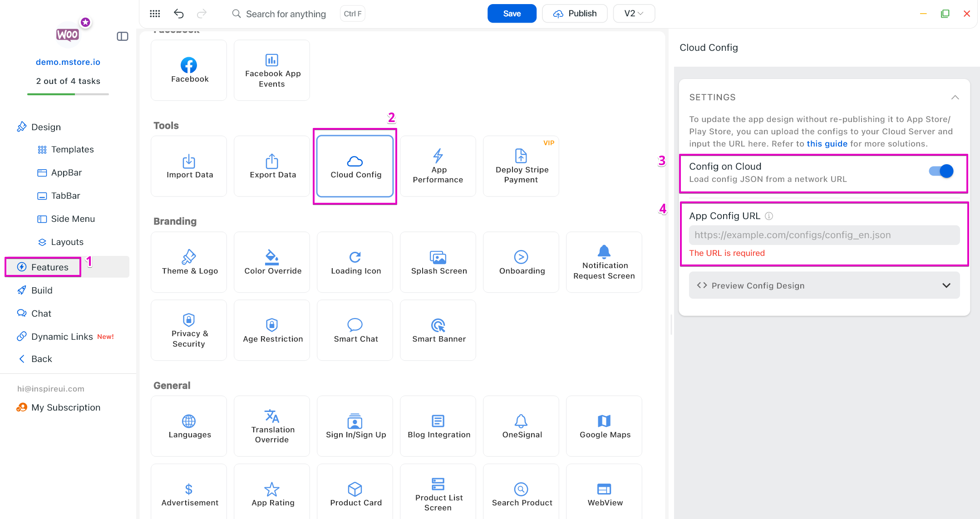The width and height of the screenshot is (980, 519).
Task: Disable the Config on Cloud switch
Action: click(941, 171)
